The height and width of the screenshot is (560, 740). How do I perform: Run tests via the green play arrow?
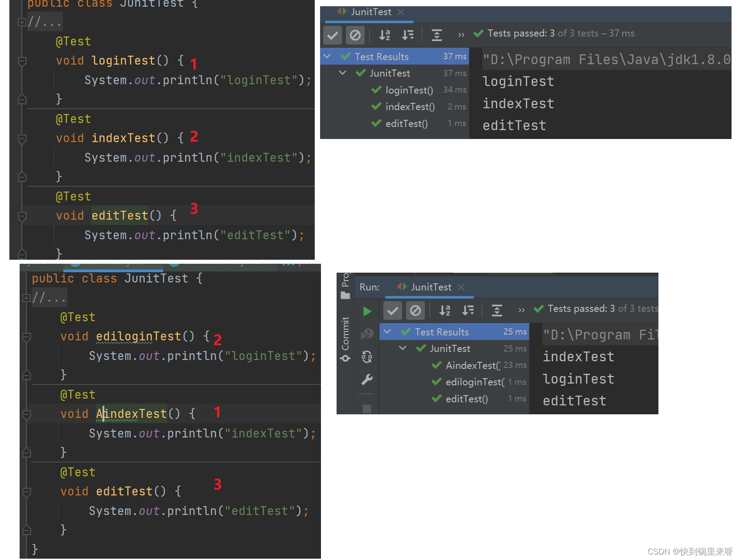pyautogui.click(x=366, y=311)
